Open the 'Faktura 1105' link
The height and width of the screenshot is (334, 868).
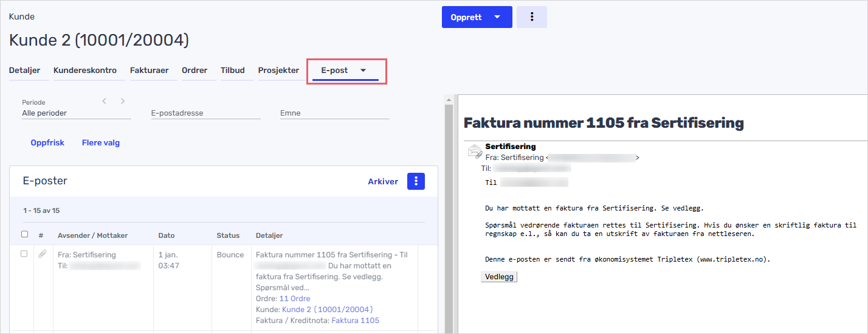(355, 321)
